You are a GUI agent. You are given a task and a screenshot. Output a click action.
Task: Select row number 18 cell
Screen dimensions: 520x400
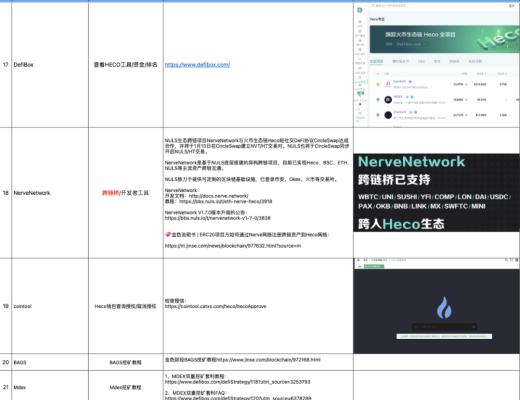click(6, 193)
